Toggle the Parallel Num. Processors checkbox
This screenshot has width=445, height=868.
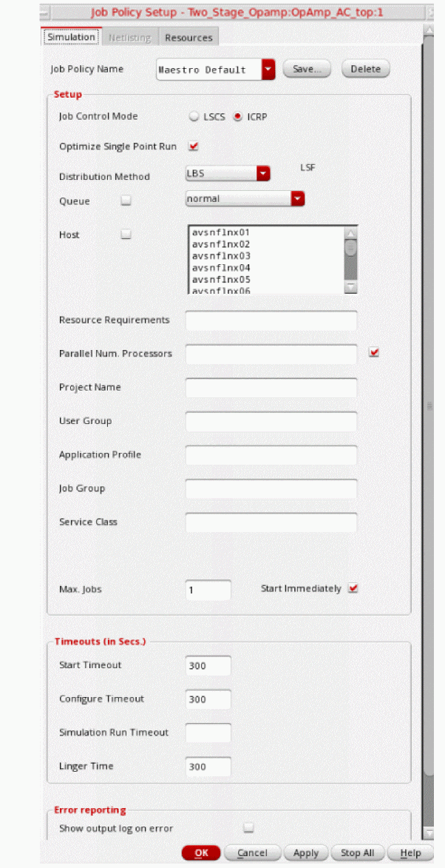coord(374,352)
